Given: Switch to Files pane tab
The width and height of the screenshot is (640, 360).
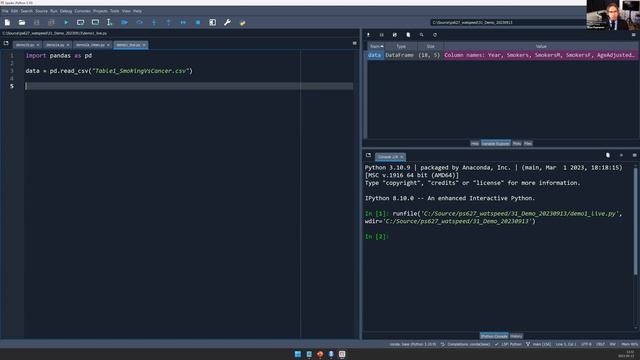Looking at the screenshot, I should pyautogui.click(x=528, y=144).
